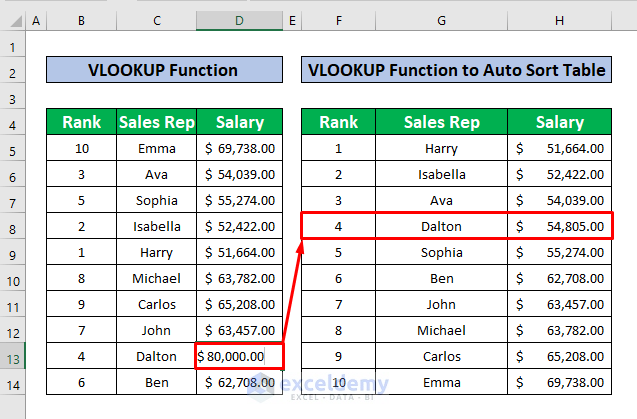Viewport: 637px width, 419px height.
Task: Click the VLOOKUP Function title cell
Action: click(x=164, y=70)
